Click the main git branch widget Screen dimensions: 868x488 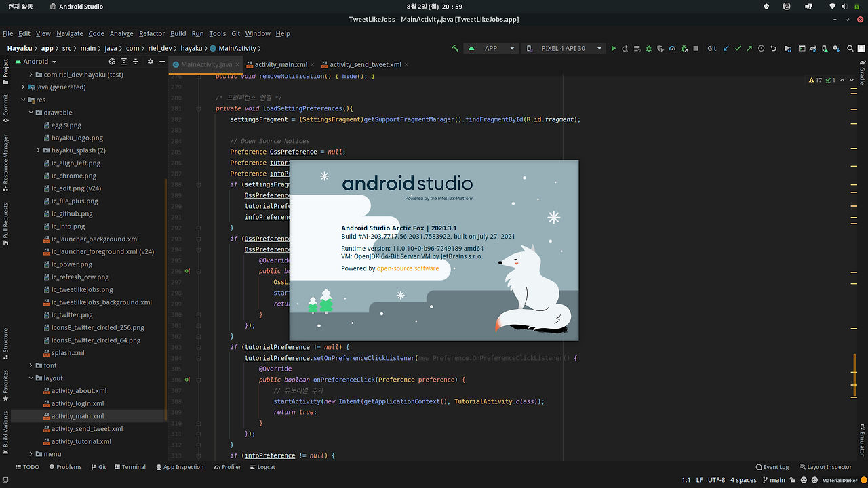click(x=773, y=480)
